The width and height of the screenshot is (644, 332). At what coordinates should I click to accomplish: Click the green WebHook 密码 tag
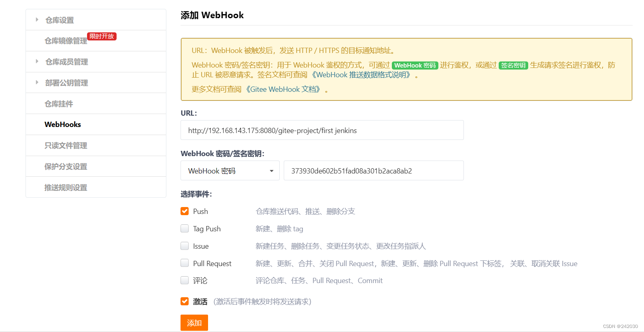tap(415, 65)
